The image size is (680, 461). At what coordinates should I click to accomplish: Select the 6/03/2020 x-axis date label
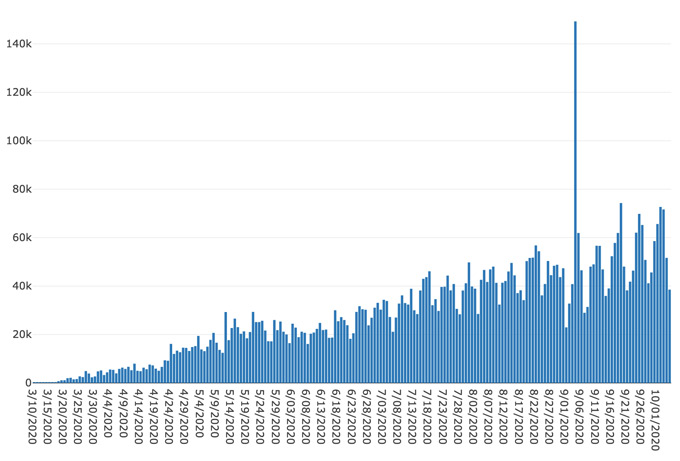(x=290, y=416)
